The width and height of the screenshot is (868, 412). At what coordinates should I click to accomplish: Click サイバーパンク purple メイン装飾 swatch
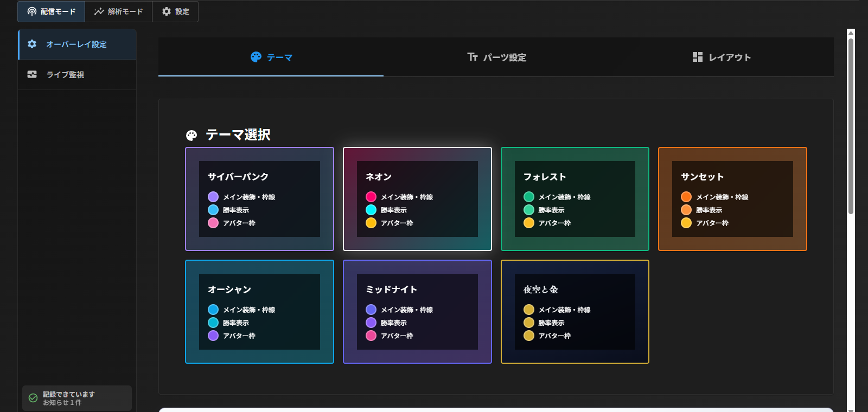click(x=213, y=197)
